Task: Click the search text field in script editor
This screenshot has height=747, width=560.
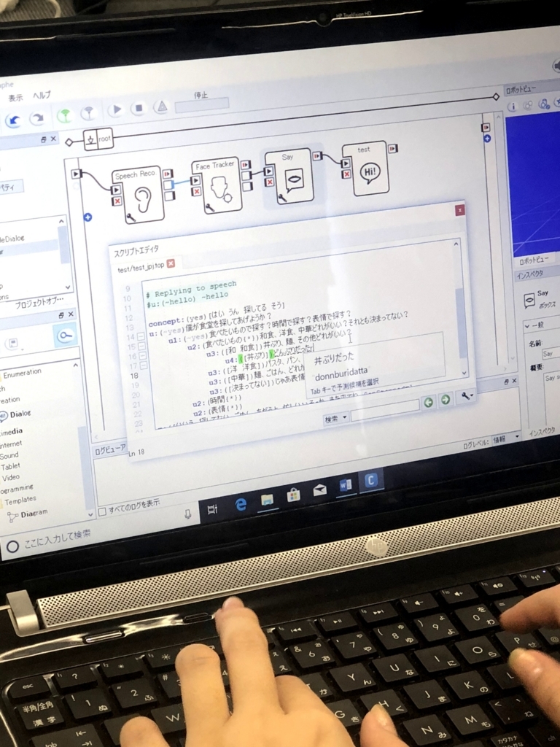Action: [x=385, y=410]
